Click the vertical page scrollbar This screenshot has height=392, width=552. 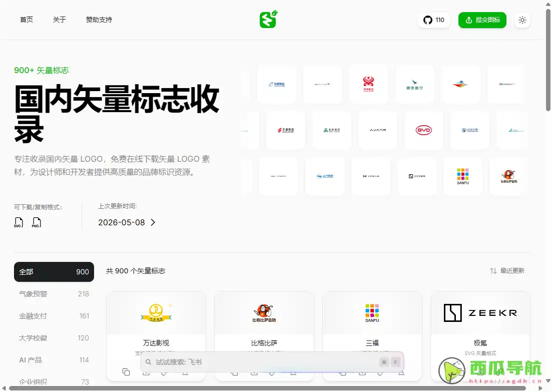(x=548, y=60)
